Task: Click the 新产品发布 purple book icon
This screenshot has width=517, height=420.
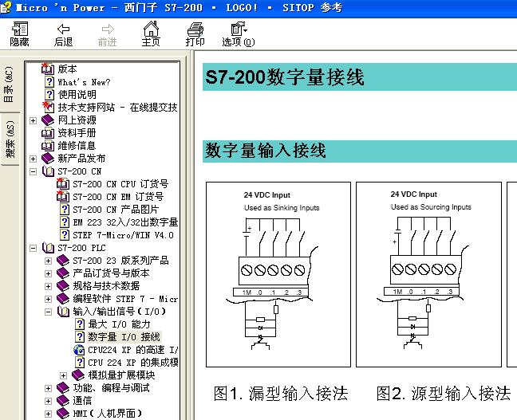Action: (x=48, y=158)
